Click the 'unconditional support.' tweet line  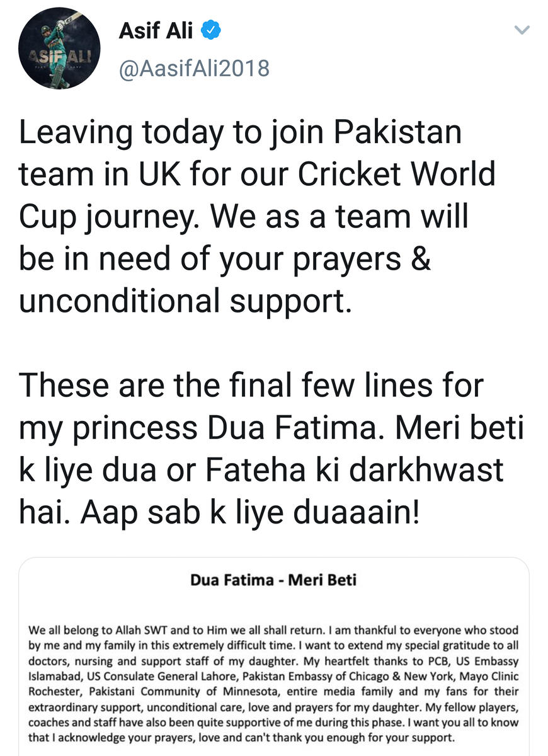(184, 302)
